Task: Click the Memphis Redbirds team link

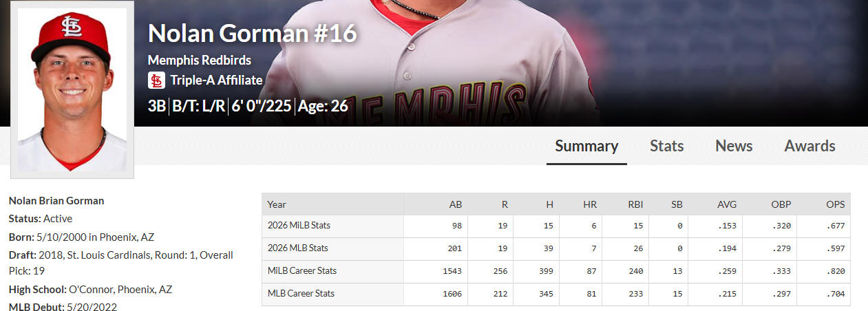Action: click(x=200, y=60)
